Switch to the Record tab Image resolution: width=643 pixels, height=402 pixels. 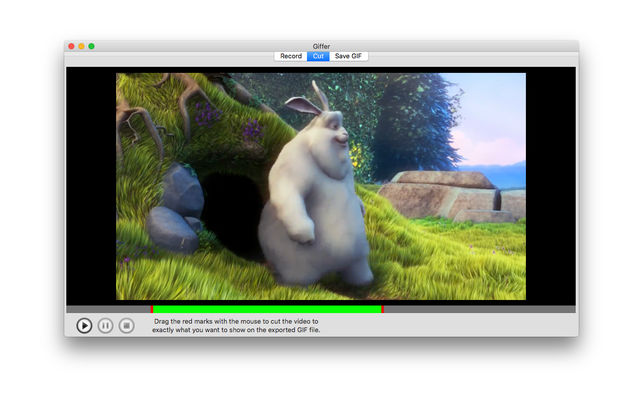click(291, 56)
